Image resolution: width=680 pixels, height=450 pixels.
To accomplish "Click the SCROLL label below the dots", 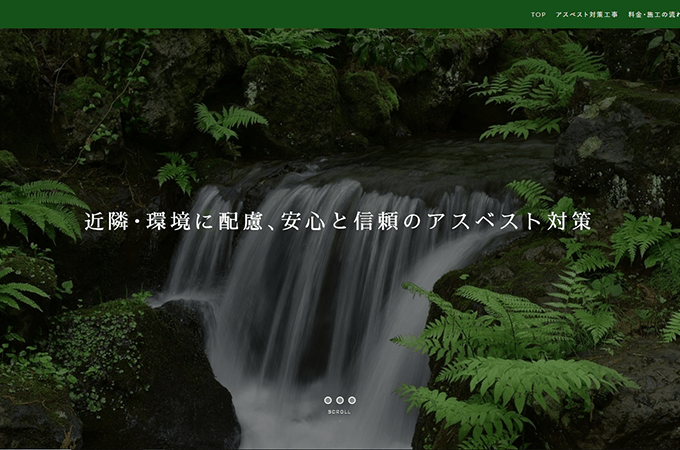I will (x=340, y=411).
